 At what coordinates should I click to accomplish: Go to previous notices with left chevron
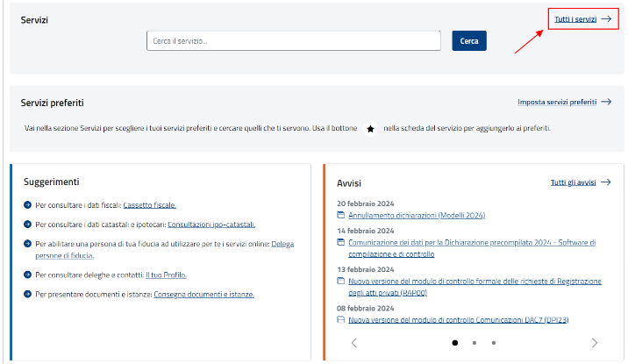tap(353, 343)
